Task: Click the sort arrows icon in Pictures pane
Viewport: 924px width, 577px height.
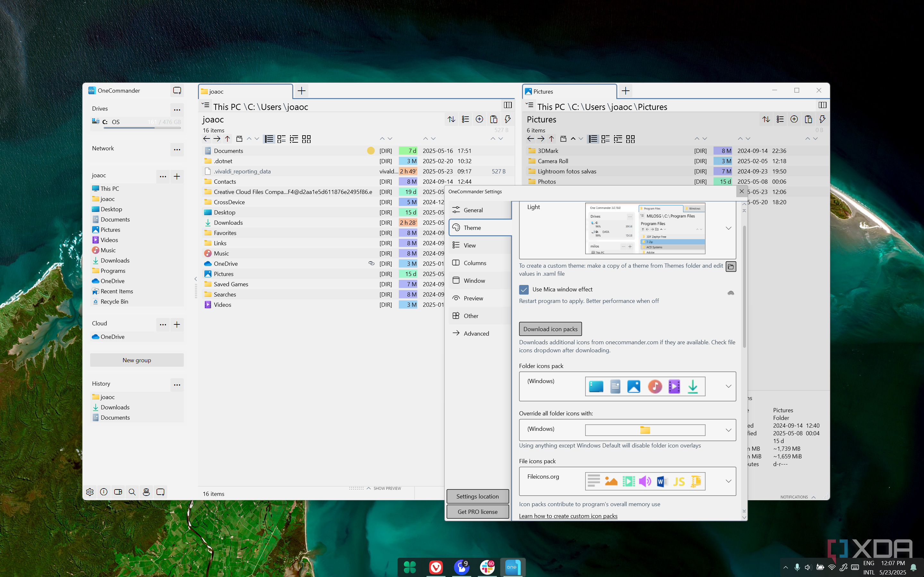Action: pyautogui.click(x=766, y=119)
